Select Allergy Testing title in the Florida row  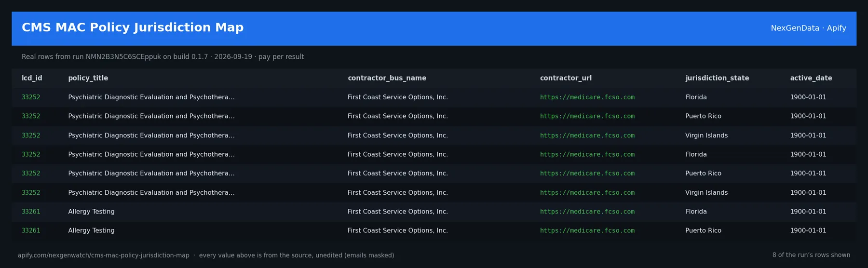(x=91, y=212)
